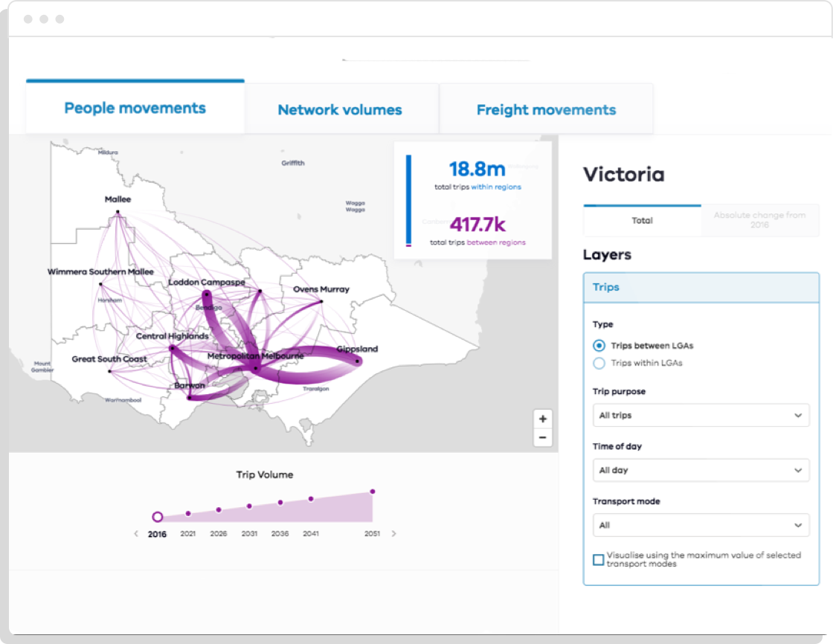Click the previous year arrow on timeline
The height and width of the screenshot is (644, 833).
pos(135,533)
